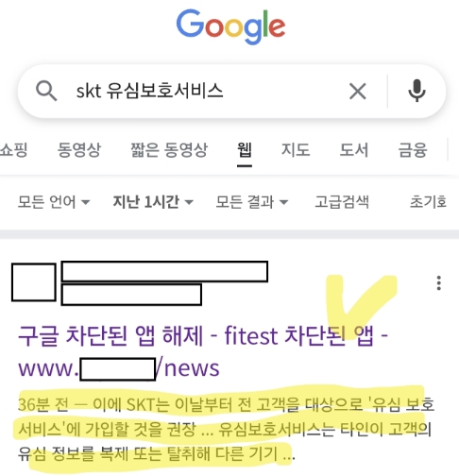
Task: Open the three-dot result options menu
Action: [x=438, y=283]
